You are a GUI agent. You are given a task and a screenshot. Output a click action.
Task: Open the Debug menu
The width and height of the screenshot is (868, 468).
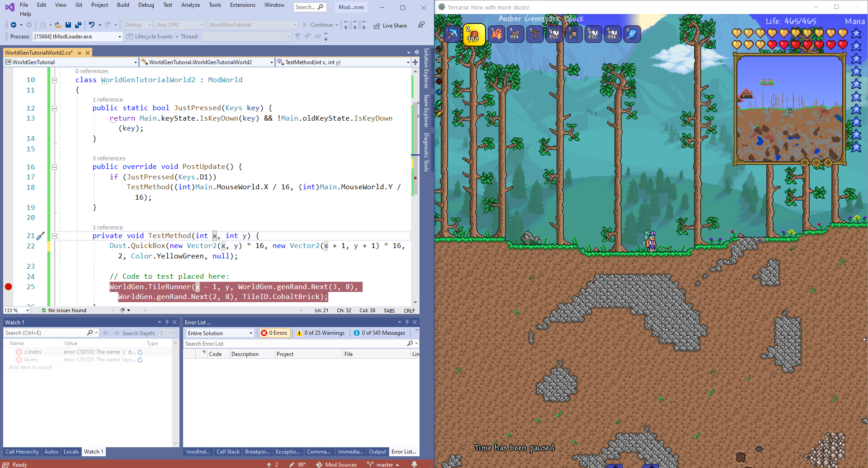point(146,5)
